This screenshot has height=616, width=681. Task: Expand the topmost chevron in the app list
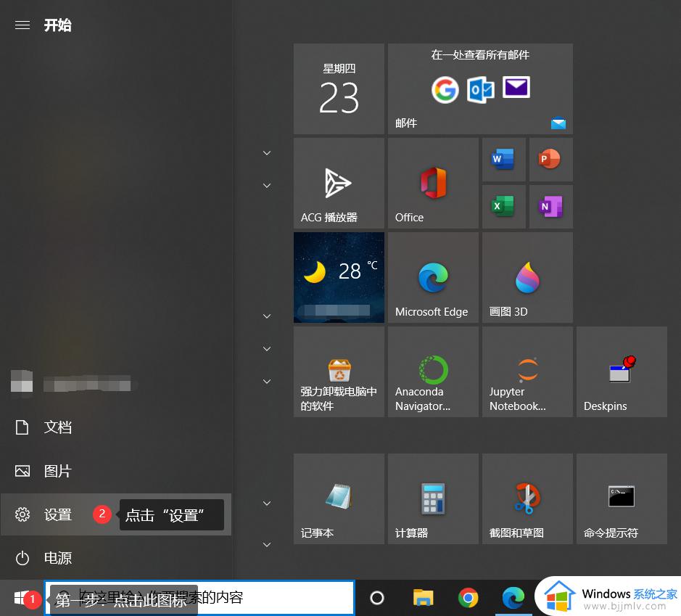(x=267, y=153)
